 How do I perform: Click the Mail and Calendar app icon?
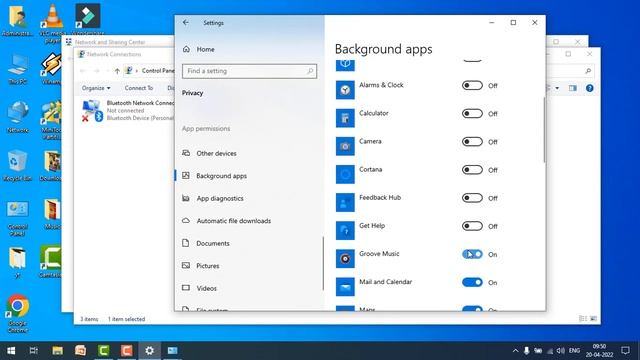tap(345, 287)
